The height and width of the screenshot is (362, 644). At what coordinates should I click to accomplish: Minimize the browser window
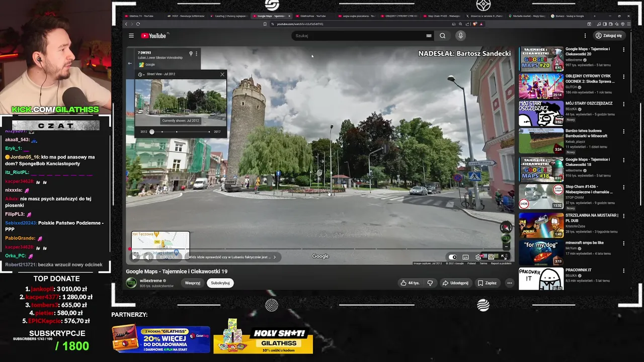tap(609, 16)
